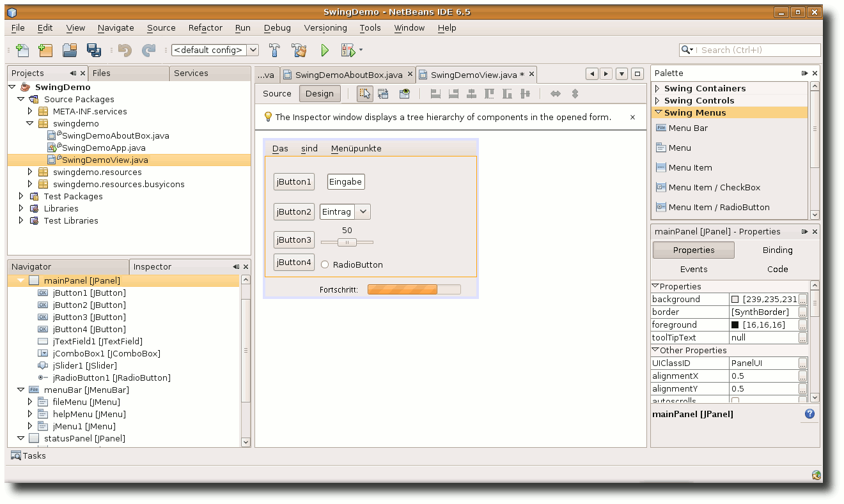Click the Open Project toolbar icon

[70, 50]
